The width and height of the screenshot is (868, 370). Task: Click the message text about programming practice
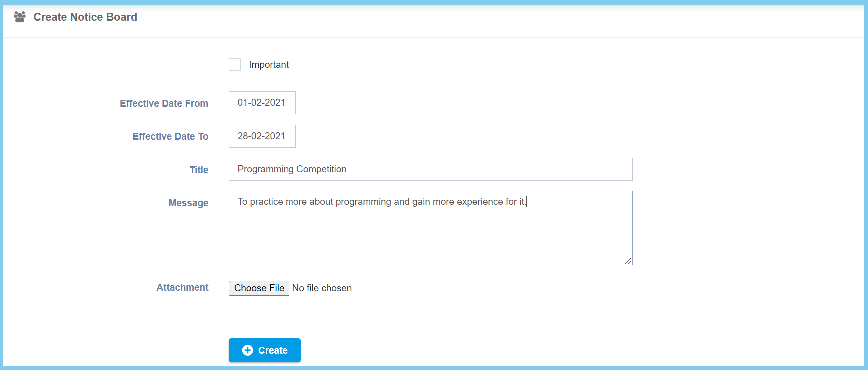(381, 202)
